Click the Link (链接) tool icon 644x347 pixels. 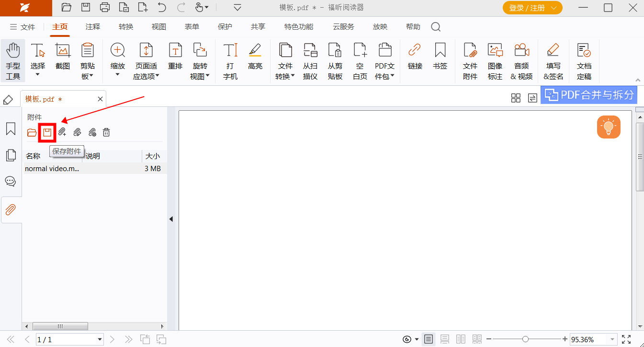(x=415, y=57)
